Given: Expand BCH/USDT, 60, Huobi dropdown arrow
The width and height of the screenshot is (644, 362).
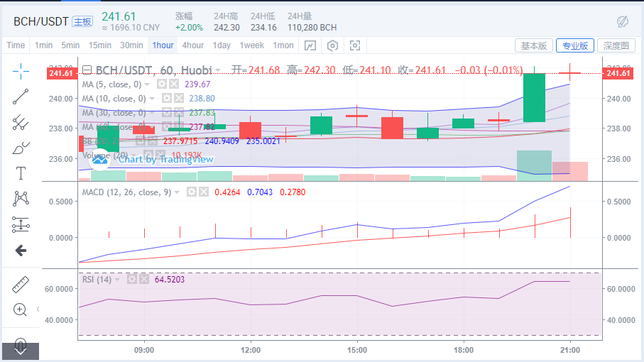Looking at the screenshot, I should [218, 70].
